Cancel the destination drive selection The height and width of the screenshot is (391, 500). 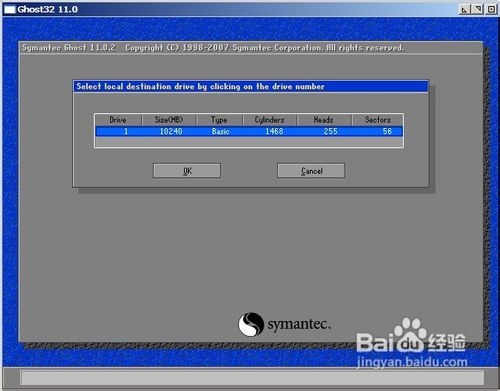[311, 171]
